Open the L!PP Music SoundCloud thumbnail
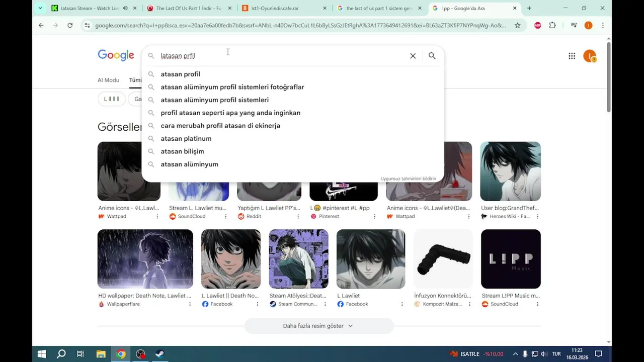 [x=511, y=259]
